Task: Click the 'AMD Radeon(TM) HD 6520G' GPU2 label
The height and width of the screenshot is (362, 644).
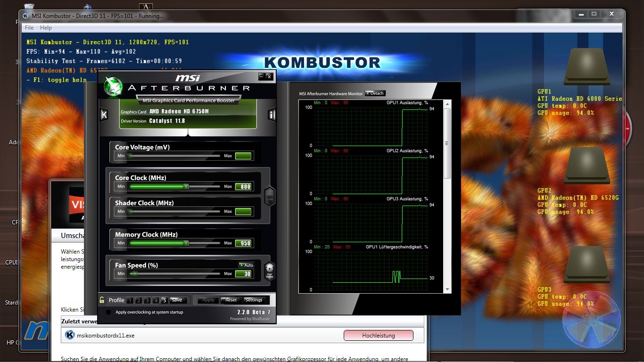Action: [578, 198]
